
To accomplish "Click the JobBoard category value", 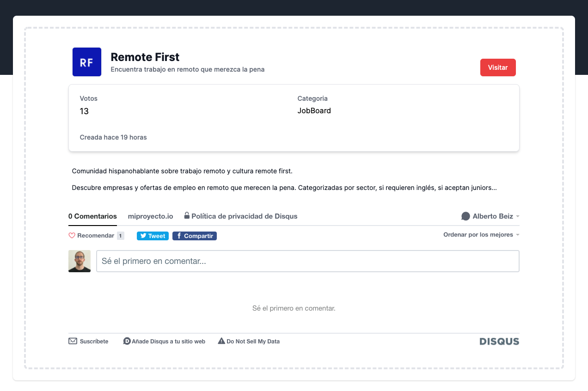I will pos(314,111).
